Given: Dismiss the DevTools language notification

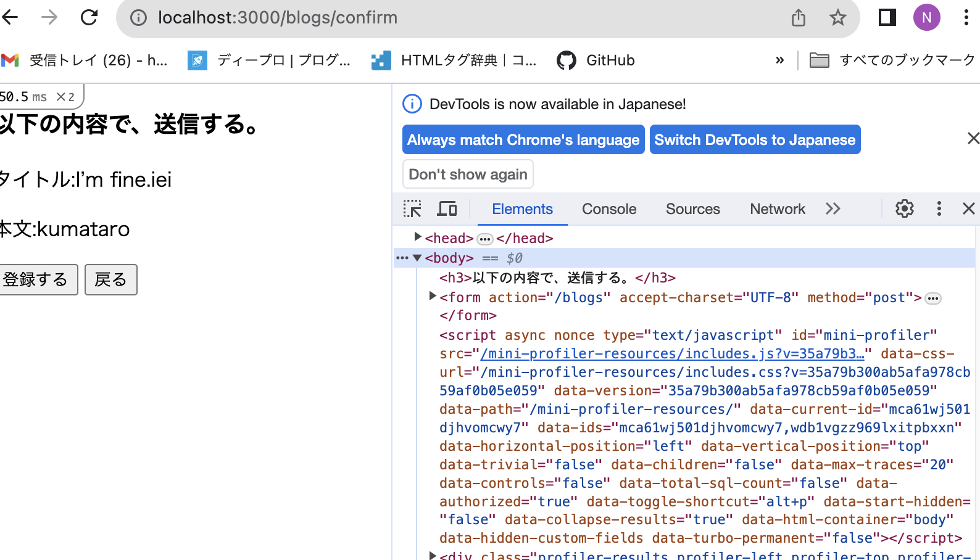Looking at the screenshot, I should click(973, 138).
